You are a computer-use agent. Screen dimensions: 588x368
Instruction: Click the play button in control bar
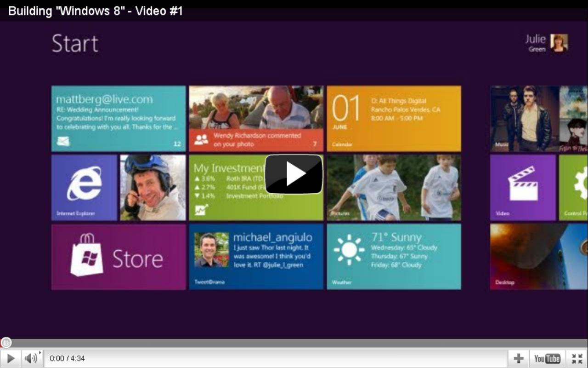pos(11,358)
